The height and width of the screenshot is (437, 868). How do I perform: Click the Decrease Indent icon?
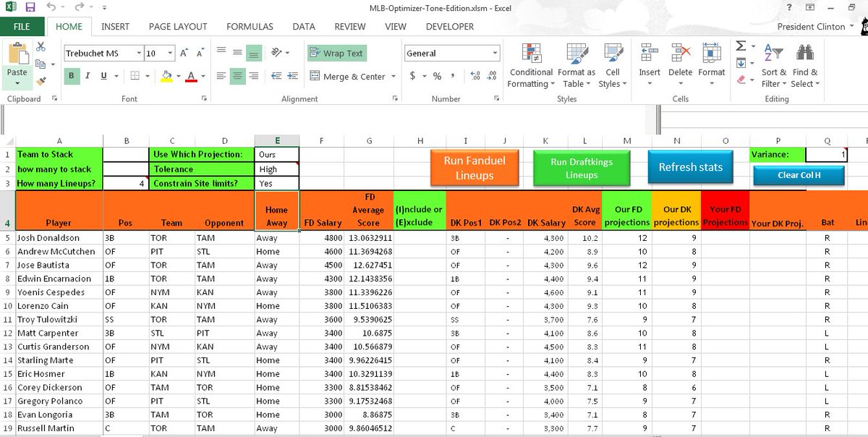point(275,76)
